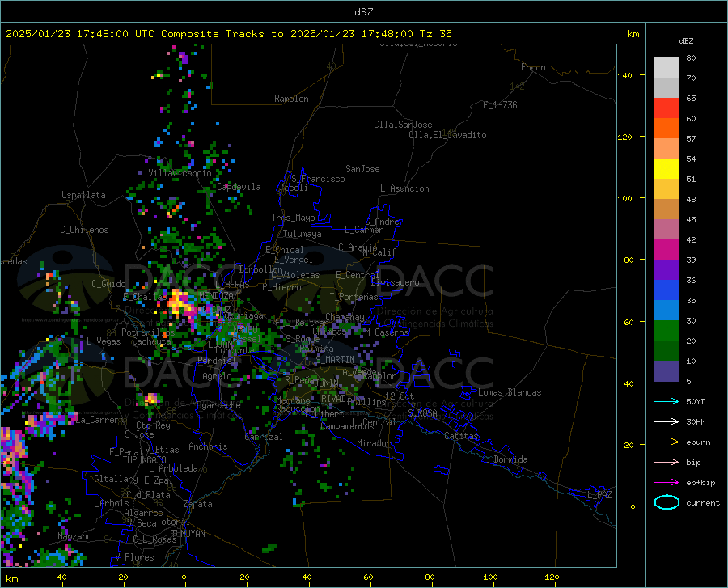The image size is (728, 588).
Task: Click the Encon place label
Action: [533, 67]
